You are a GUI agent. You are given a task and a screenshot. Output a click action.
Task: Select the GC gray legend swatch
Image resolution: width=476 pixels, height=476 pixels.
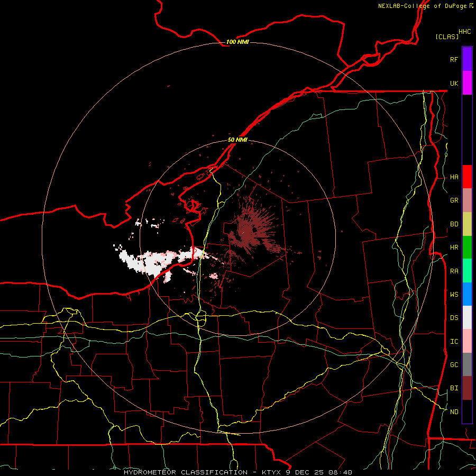pyautogui.click(x=467, y=364)
